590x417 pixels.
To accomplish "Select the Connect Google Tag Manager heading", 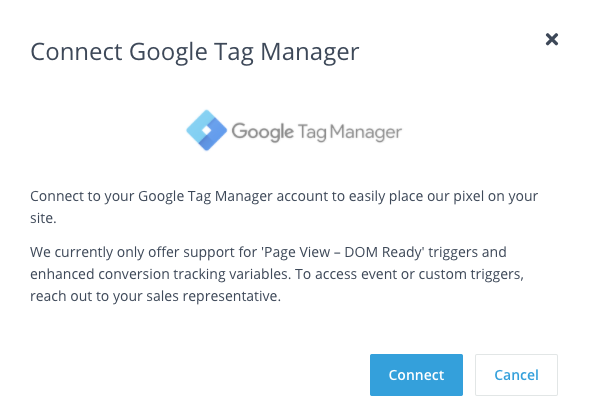I will click(195, 52).
